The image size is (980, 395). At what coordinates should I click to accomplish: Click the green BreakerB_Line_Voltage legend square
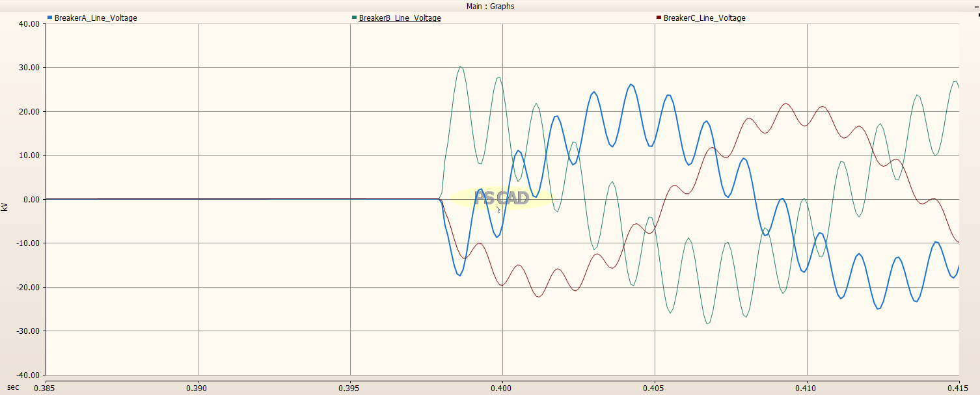[354, 18]
